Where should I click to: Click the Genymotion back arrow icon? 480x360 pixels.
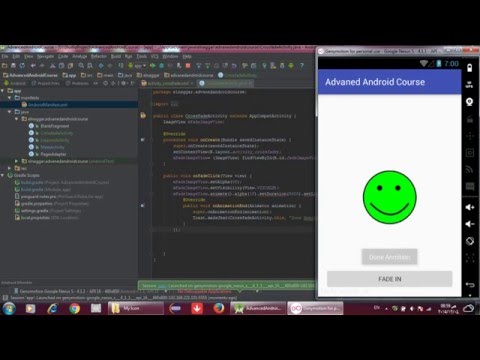470,284
